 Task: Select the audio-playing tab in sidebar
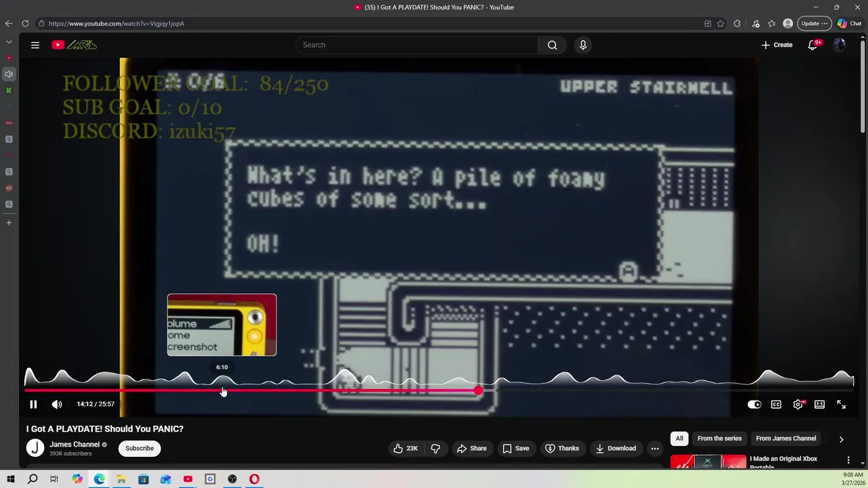click(x=9, y=74)
